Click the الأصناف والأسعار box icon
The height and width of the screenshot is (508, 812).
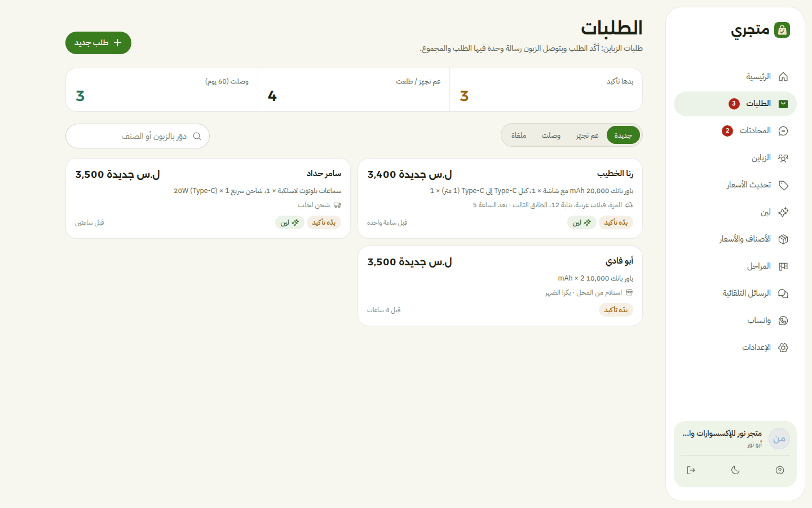783,239
